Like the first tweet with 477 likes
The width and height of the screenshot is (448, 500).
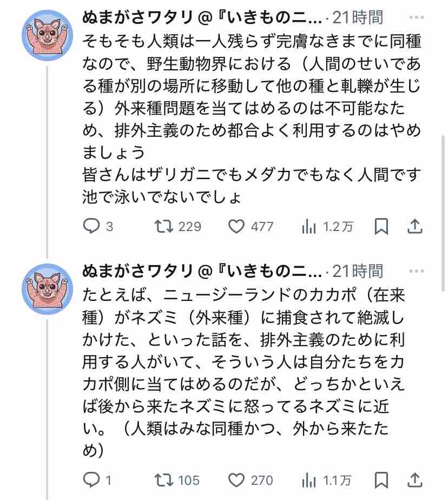236,227
